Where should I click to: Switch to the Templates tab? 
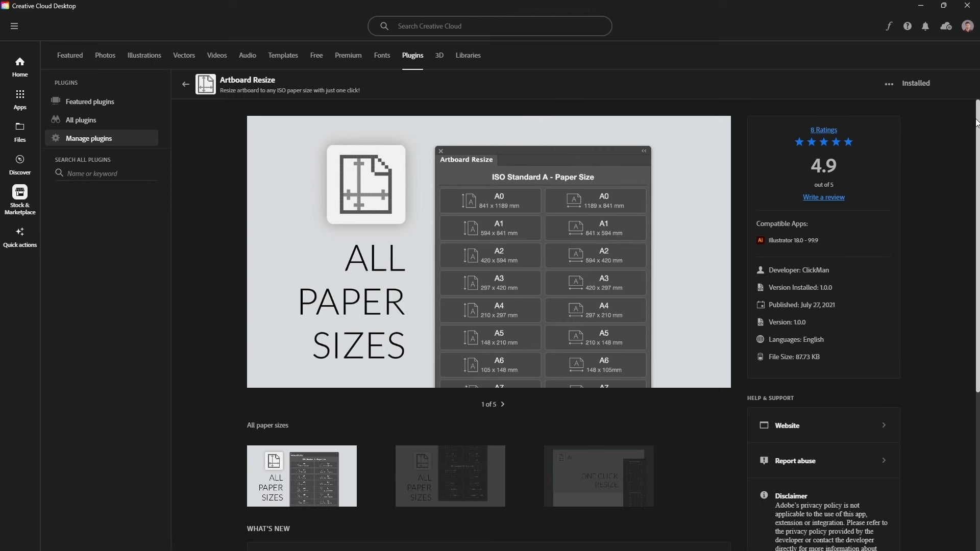[x=282, y=55]
